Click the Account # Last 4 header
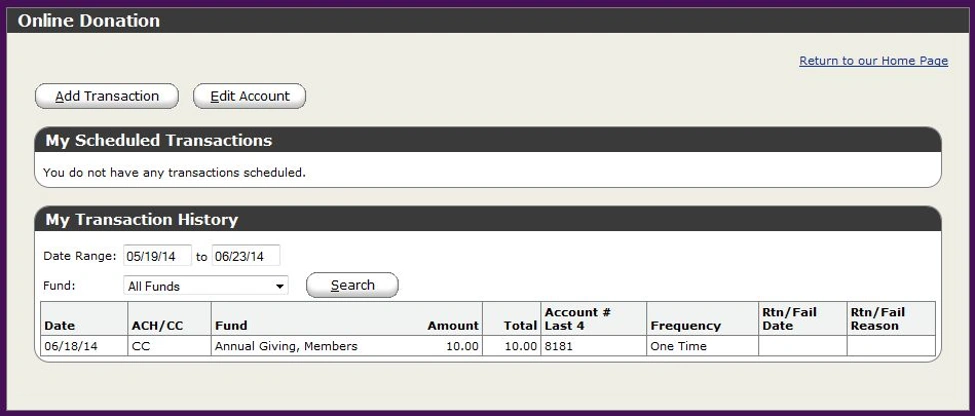Screen dimensions: 977x416 [x=577, y=319]
